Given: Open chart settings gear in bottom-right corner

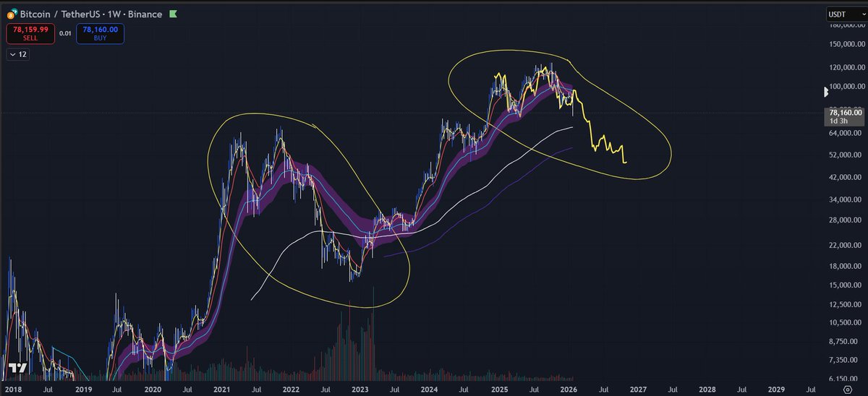Looking at the screenshot, I should (847, 388).
